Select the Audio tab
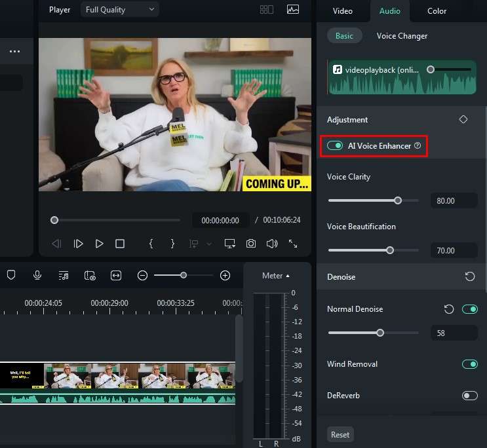This screenshot has height=448, width=487. pyautogui.click(x=390, y=11)
